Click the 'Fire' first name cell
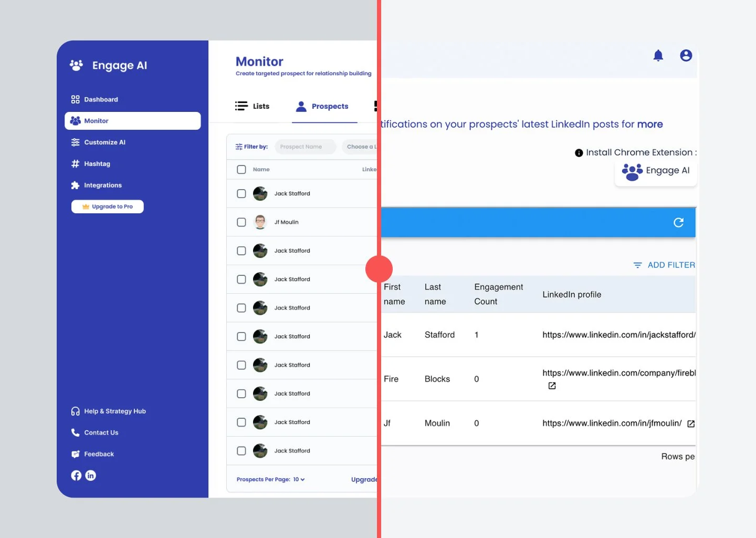The width and height of the screenshot is (756, 538). click(391, 379)
